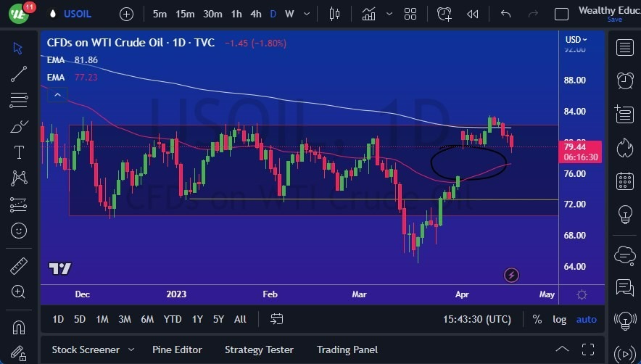Switch to 15m timeframe
The height and width of the screenshot is (364, 641).
[x=185, y=15]
